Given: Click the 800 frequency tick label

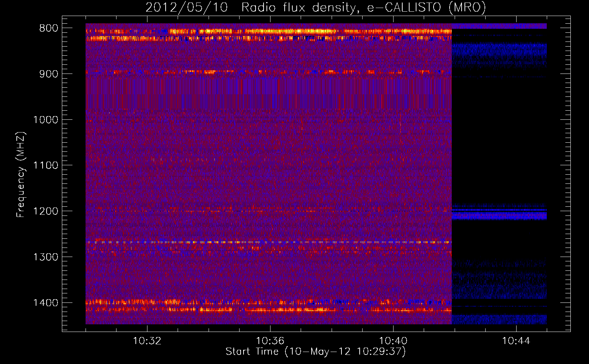Looking at the screenshot, I should [x=49, y=28].
